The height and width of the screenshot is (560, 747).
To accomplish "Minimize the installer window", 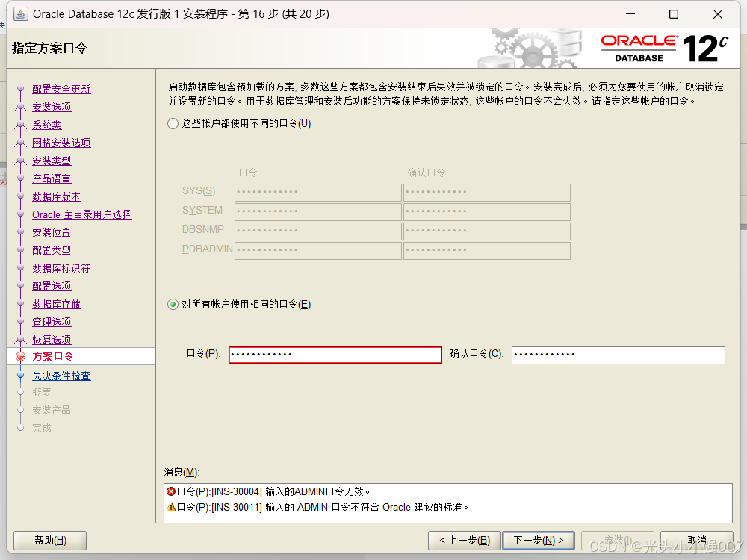I will [x=630, y=14].
